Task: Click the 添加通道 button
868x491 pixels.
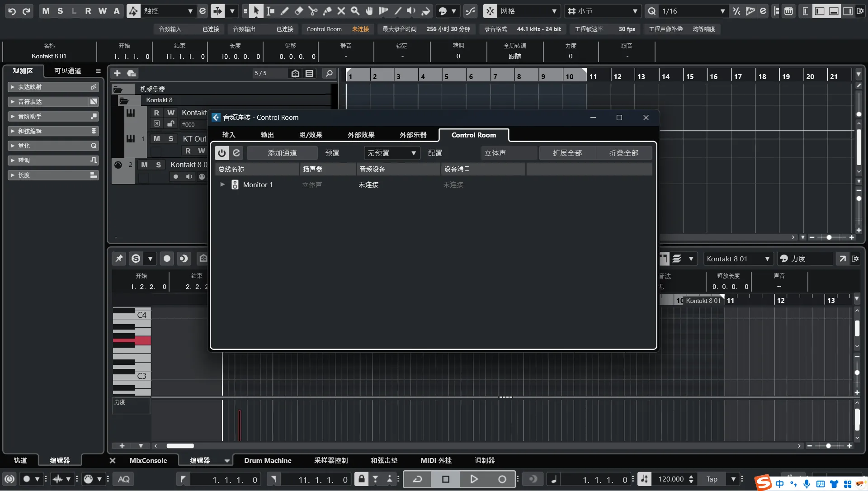Action: click(x=282, y=153)
